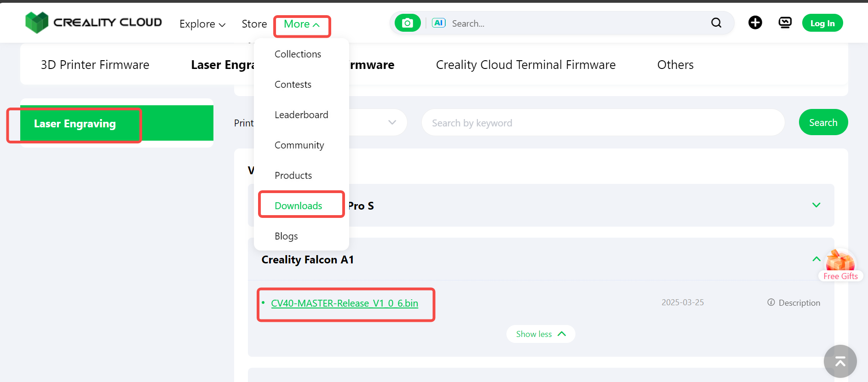Screen dimensions: 868x382
Task: Open Creality Cloud Terminal Firmware tab
Action: [x=526, y=65]
